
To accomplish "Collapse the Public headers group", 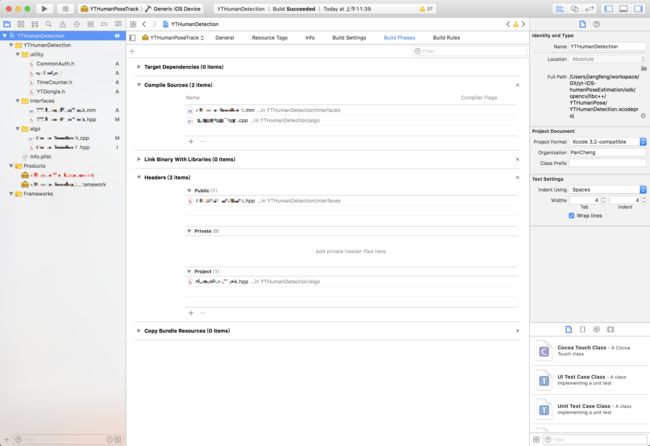I will (x=189, y=191).
